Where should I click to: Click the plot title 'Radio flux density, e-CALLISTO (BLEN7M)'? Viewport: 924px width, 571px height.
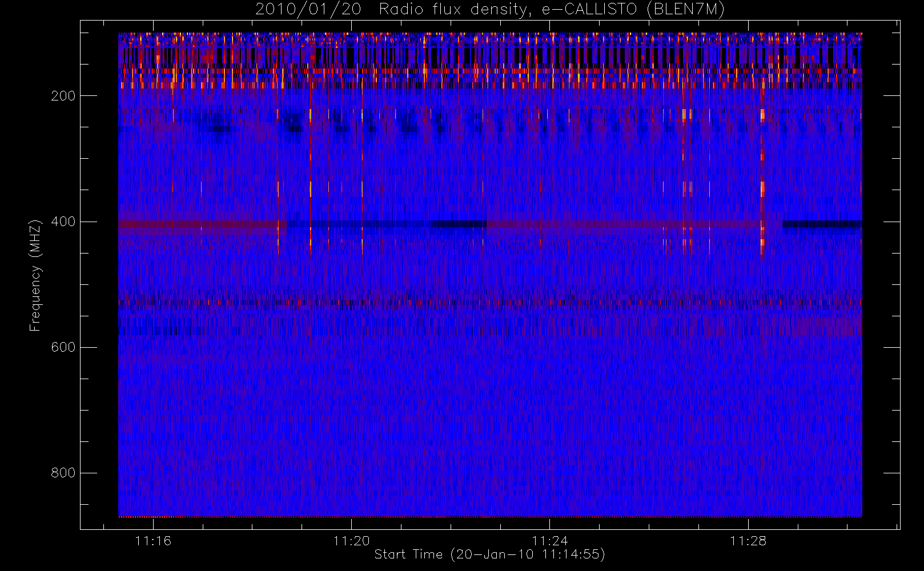(552, 10)
